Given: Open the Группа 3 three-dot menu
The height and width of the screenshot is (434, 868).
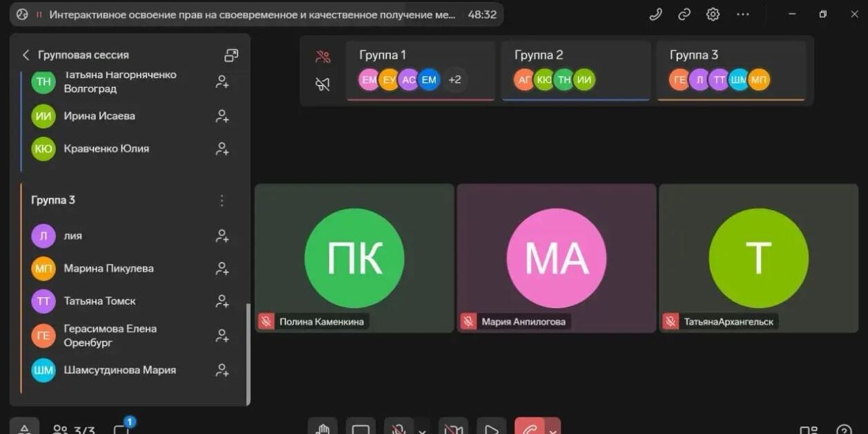Looking at the screenshot, I should 222,200.
